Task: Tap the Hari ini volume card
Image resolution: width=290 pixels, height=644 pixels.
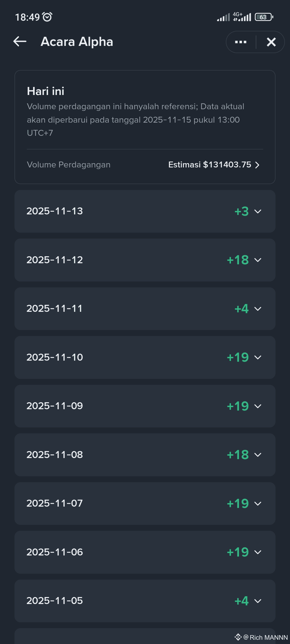Action: pos(145,113)
